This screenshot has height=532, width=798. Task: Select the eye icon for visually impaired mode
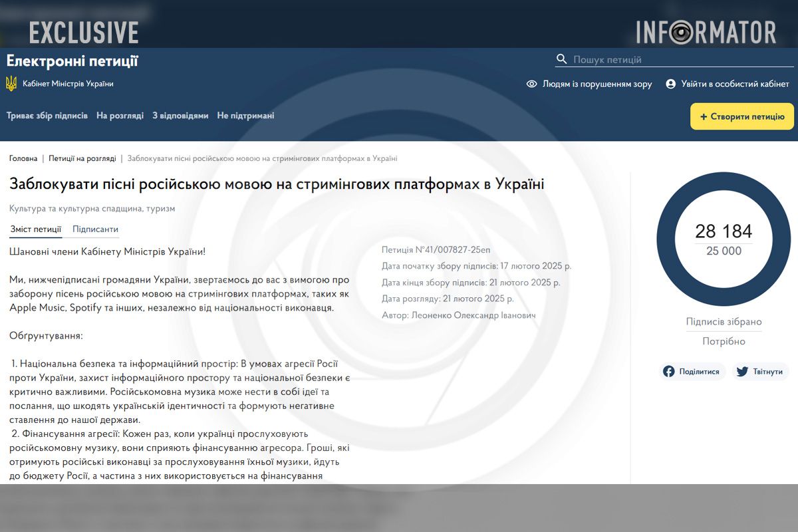pyautogui.click(x=531, y=84)
